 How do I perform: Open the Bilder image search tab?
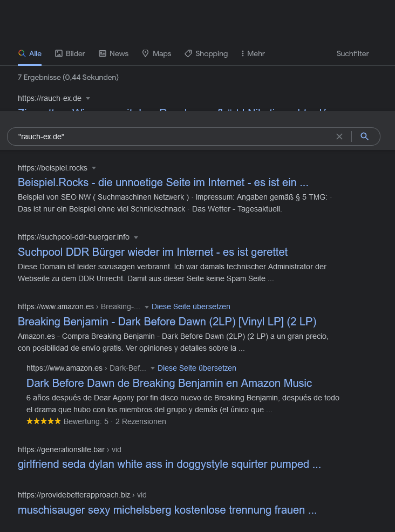70,53
